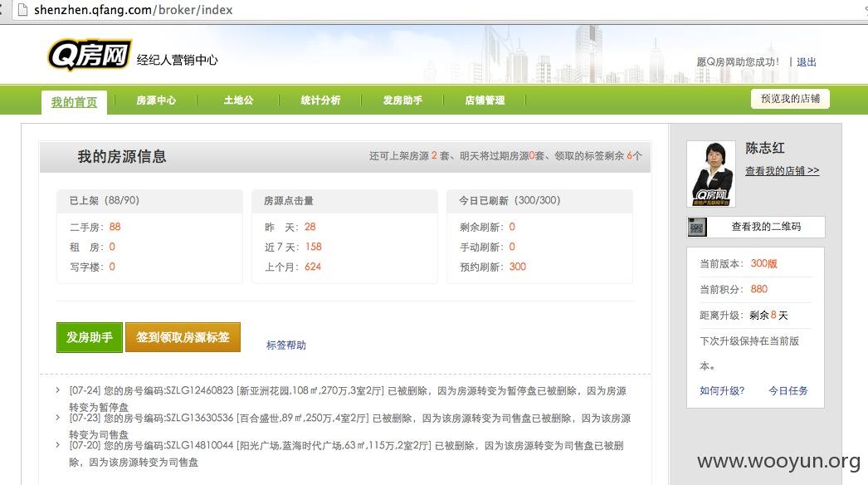Click 剩余刷新 value 0
The width and height of the screenshot is (868, 485).
tap(512, 227)
